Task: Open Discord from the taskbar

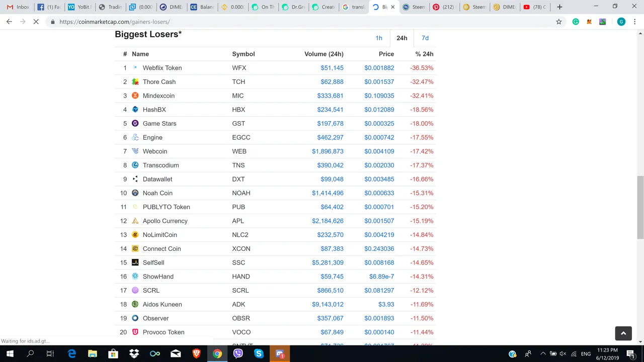Action: [280, 353]
